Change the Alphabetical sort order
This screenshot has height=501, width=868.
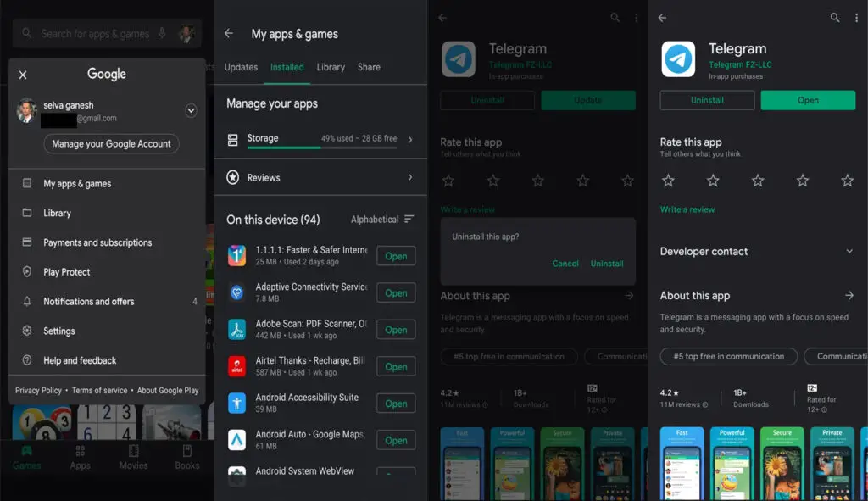(382, 220)
